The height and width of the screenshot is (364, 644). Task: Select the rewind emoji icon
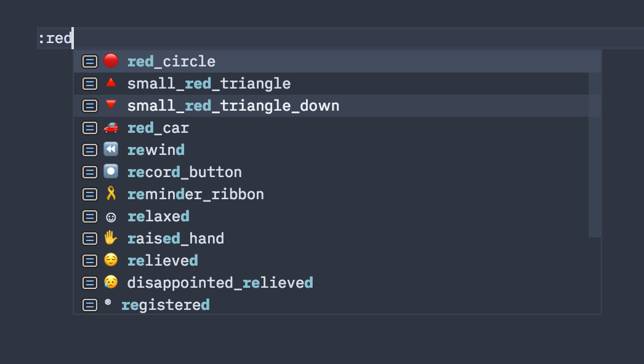[110, 149]
